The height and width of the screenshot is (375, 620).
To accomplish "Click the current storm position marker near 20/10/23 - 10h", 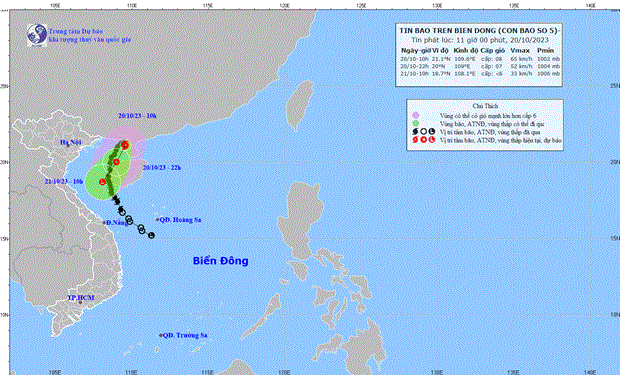I will pyautogui.click(x=125, y=145).
